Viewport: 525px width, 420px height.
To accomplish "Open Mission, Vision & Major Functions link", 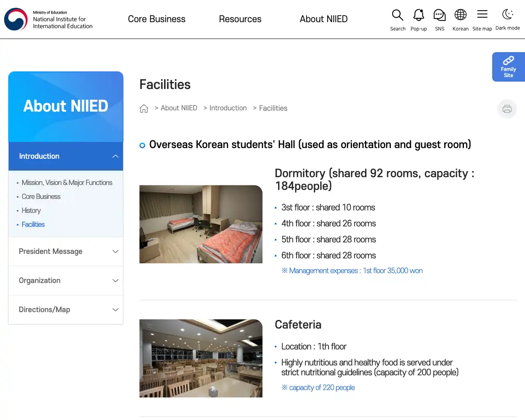I will pyautogui.click(x=67, y=183).
